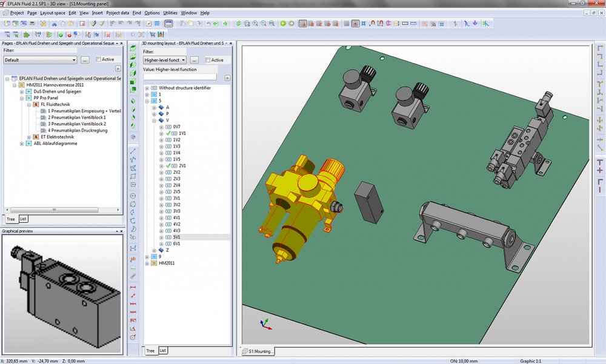Screen dimensions: 606x364
Task: Enable the Active checkbox in Pages panel
Action: point(98,59)
